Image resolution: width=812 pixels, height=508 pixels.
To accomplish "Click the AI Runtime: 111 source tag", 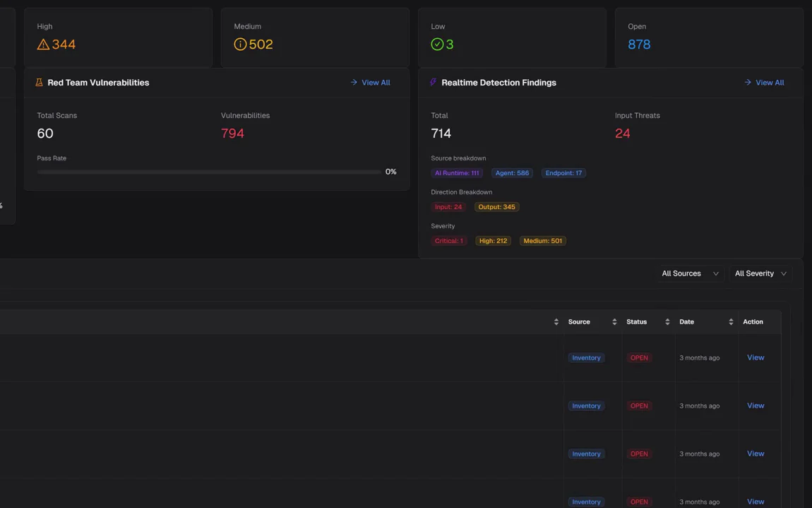I will pyautogui.click(x=457, y=173).
